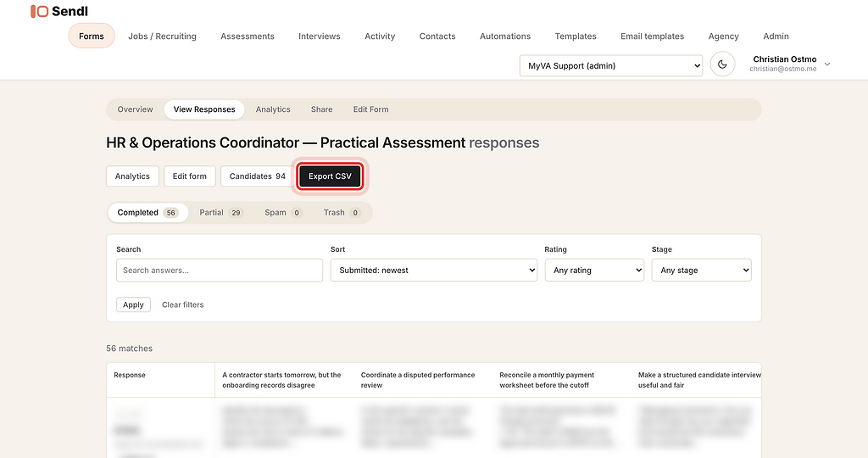This screenshot has height=458, width=868.
Task: Open the Automations navigation item
Action: (505, 36)
